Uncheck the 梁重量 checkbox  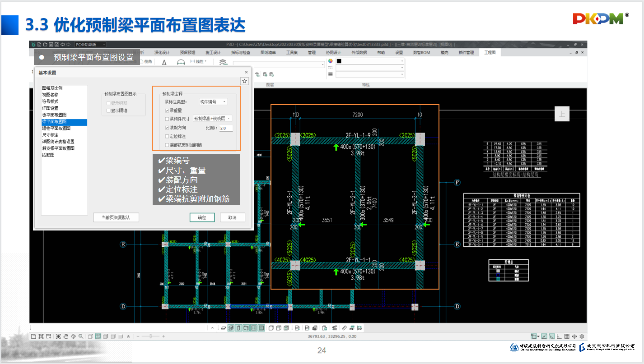(167, 111)
